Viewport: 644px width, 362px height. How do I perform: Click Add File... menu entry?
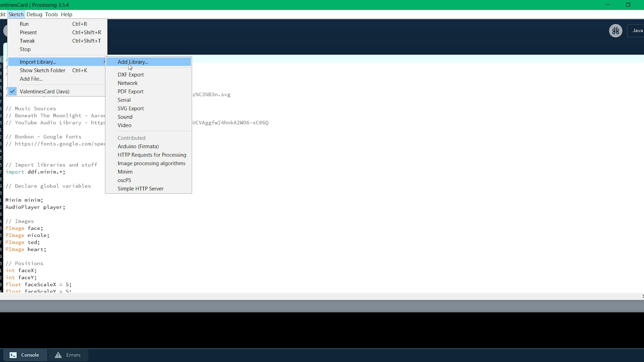pyautogui.click(x=31, y=79)
